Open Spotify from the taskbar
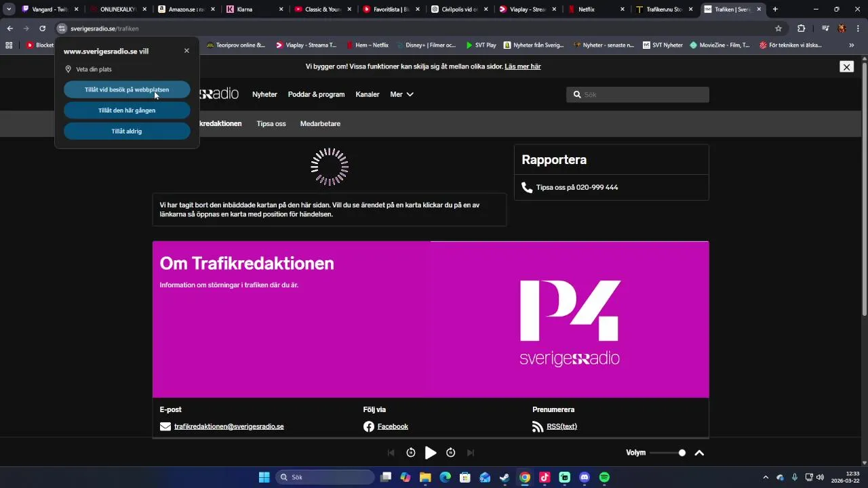Viewport: 868px width, 488px height. [x=604, y=477]
